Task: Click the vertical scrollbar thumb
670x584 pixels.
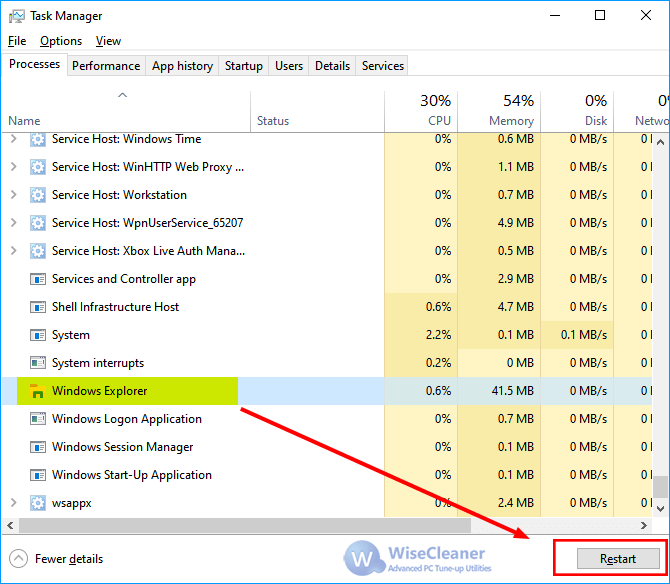Action: point(661,487)
